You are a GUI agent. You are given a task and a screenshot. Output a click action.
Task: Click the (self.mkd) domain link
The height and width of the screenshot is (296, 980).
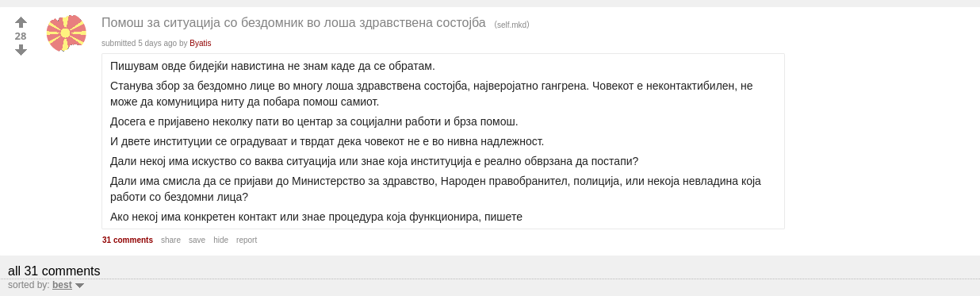511,25
